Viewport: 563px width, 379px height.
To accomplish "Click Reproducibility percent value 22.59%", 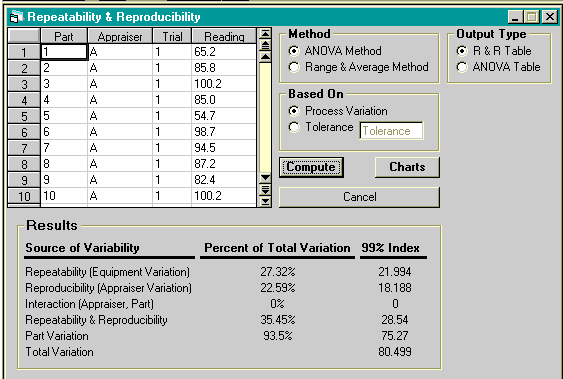I will pyautogui.click(x=278, y=288).
